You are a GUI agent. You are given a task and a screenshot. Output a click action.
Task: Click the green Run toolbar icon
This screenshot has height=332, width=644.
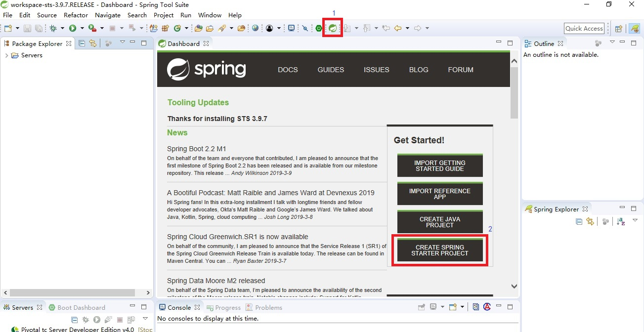(x=73, y=28)
